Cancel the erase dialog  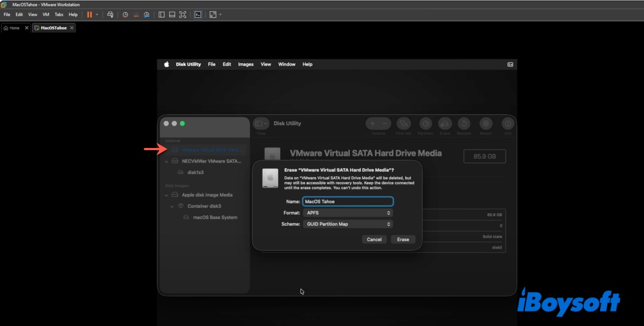(x=374, y=240)
